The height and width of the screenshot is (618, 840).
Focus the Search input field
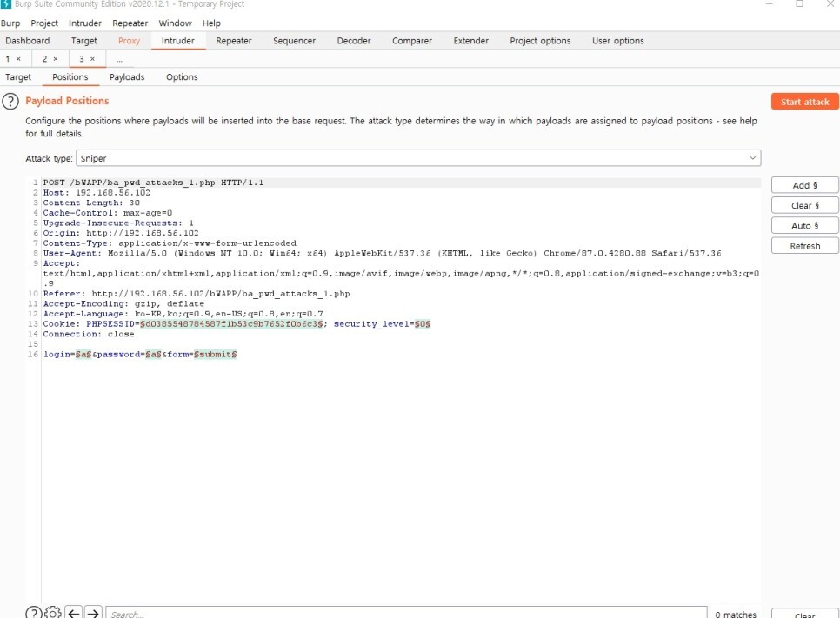point(406,613)
